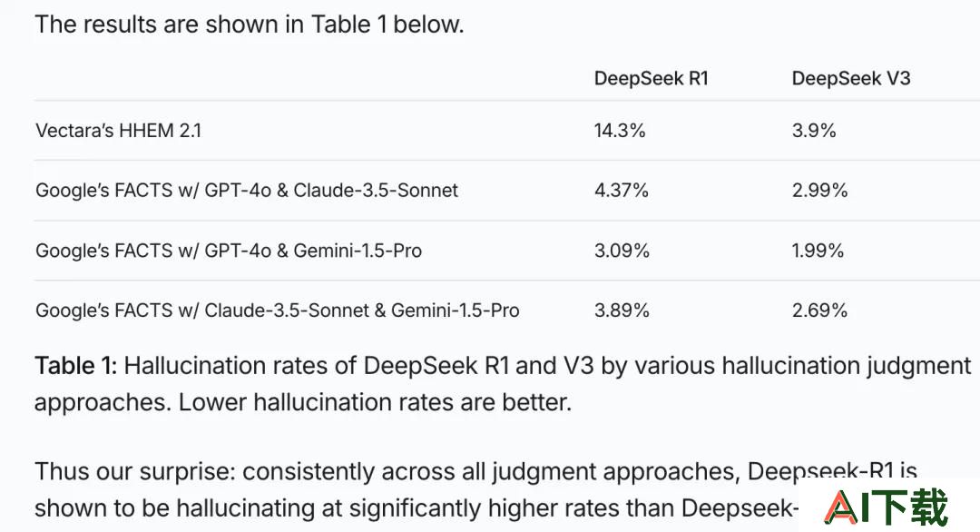Click the 14.3% value for DeepSeek R1
This screenshot has width=980, height=532.
pyautogui.click(x=620, y=130)
